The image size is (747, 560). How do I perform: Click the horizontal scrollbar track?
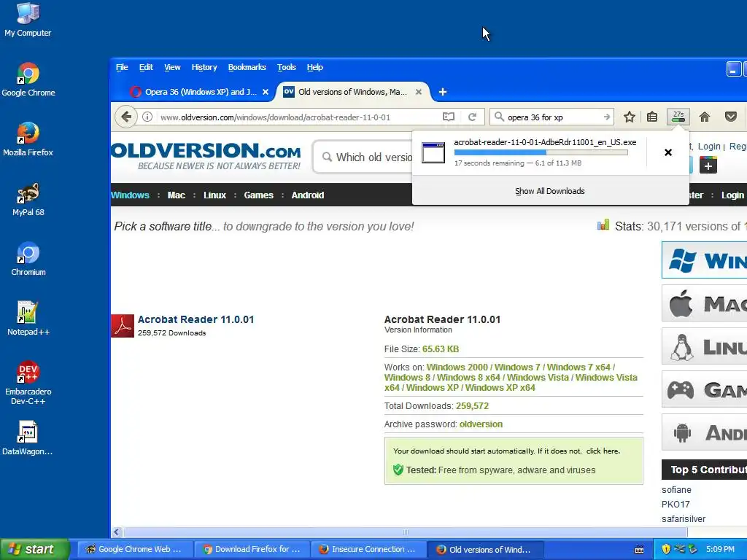tap(405, 532)
